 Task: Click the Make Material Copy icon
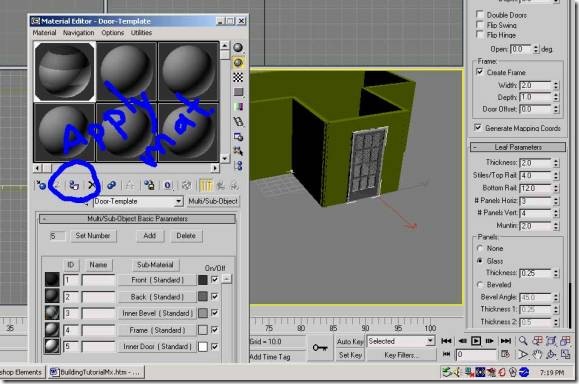pos(111,185)
